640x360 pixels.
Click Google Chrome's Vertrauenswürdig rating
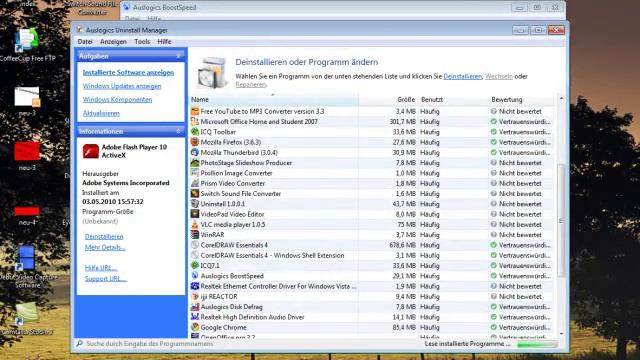[520, 327]
